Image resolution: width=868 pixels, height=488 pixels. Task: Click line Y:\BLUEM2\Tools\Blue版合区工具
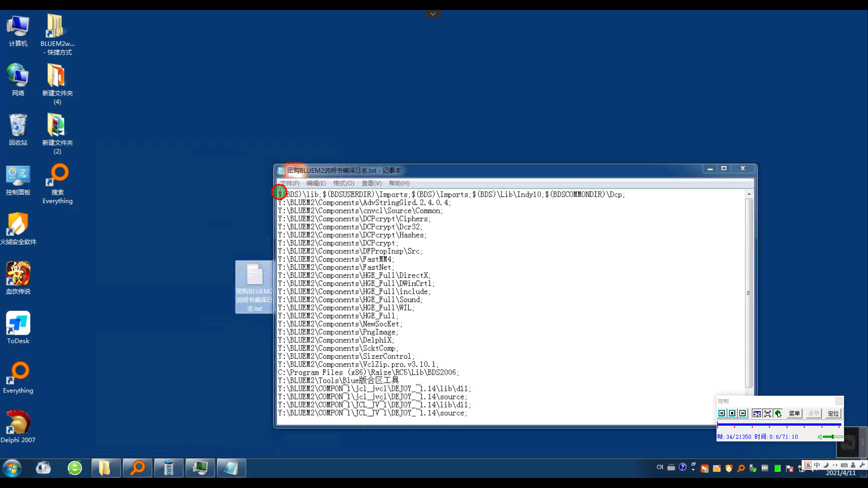coord(338,380)
